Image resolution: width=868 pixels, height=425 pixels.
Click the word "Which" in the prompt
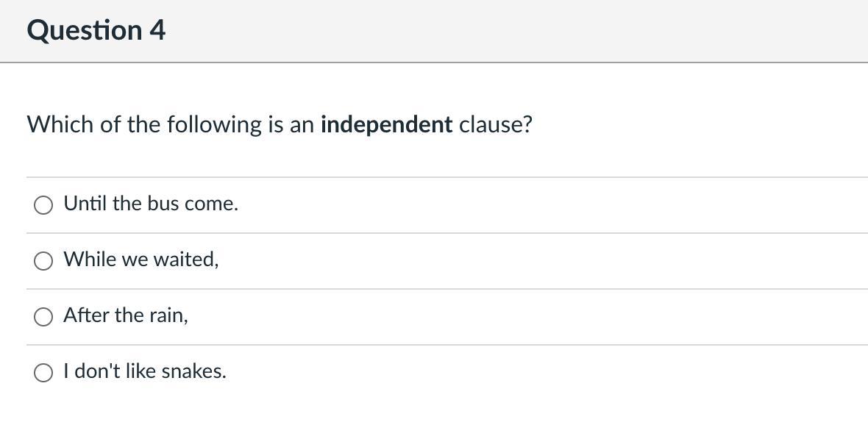(x=60, y=124)
